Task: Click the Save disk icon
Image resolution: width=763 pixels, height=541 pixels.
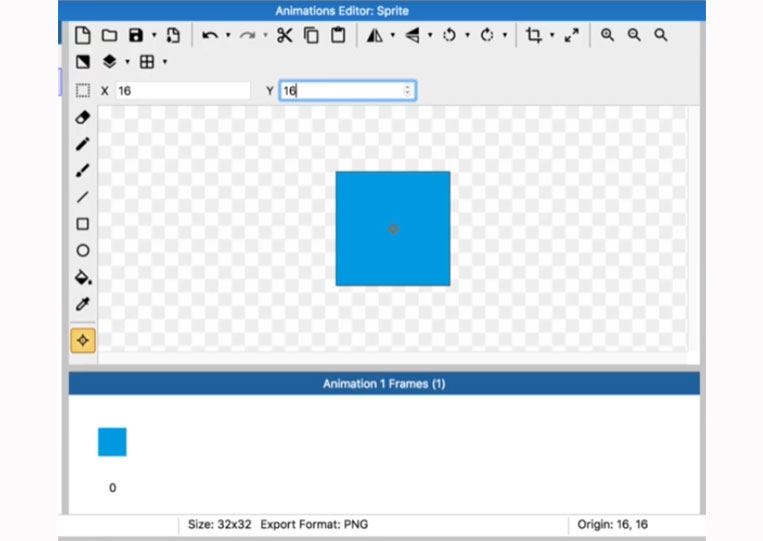Action: pos(136,35)
